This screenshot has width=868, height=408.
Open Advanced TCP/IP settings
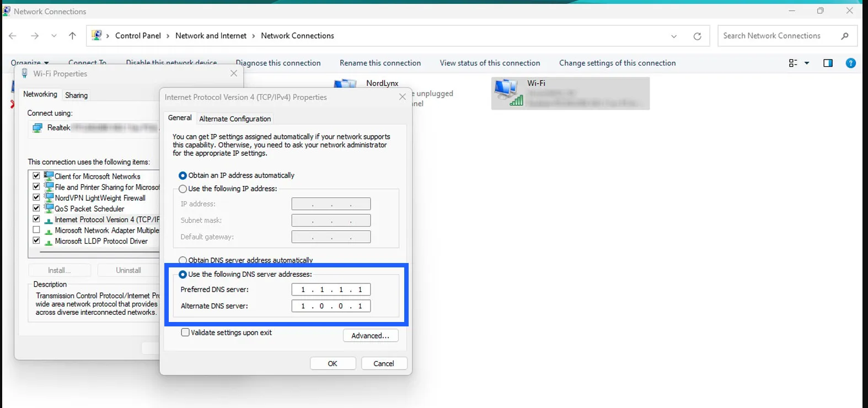point(371,335)
